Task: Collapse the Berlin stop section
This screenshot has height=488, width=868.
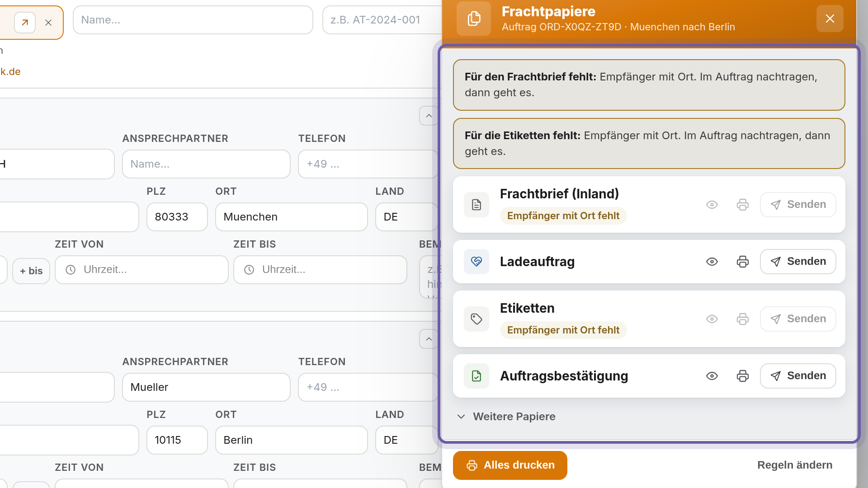Action: click(429, 339)
